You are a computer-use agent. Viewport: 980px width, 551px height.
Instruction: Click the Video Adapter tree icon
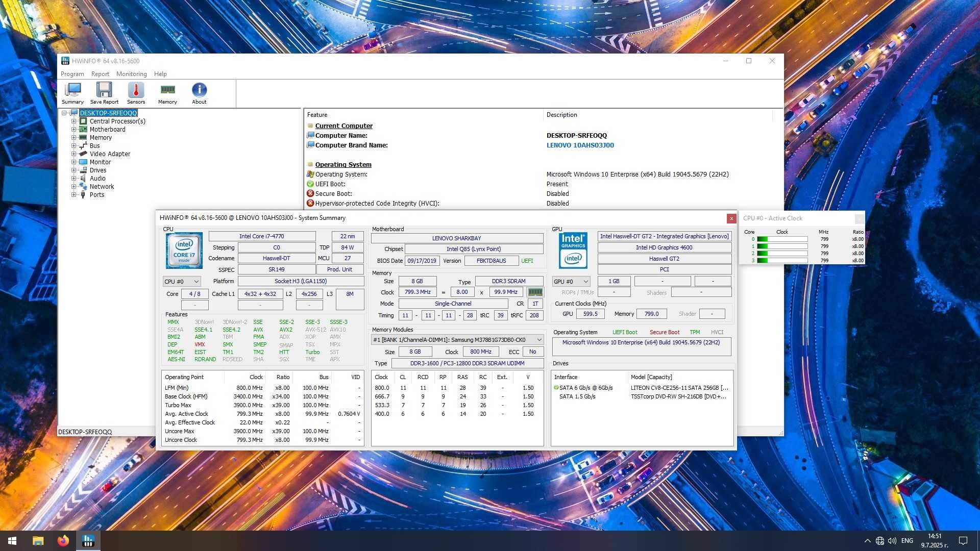click(x=83, y=154)
